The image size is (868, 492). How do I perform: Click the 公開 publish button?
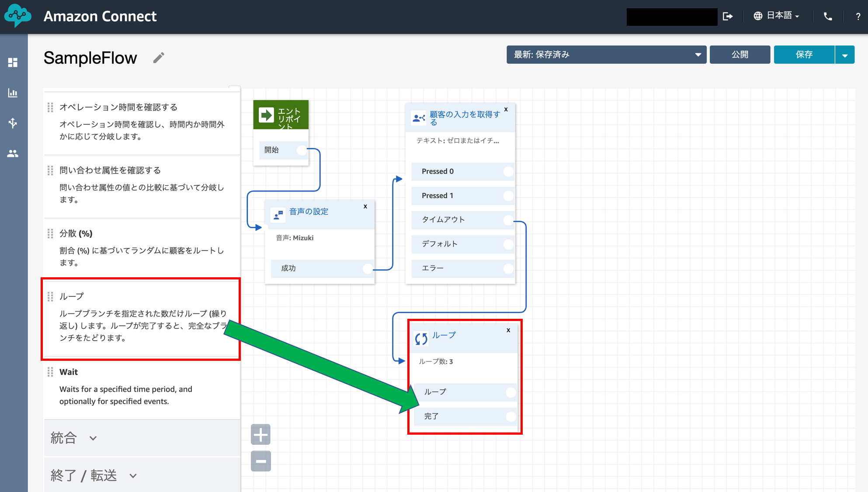(x=740, y=55)
